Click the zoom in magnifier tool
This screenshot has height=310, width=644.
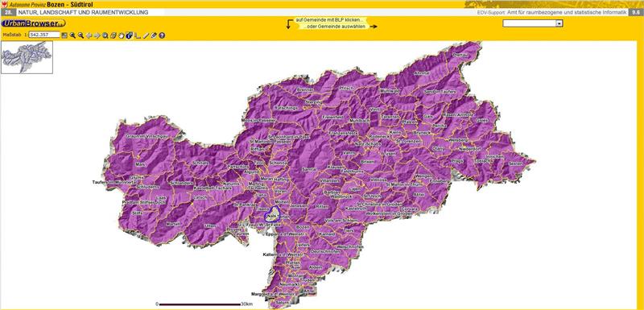point(72,35)
